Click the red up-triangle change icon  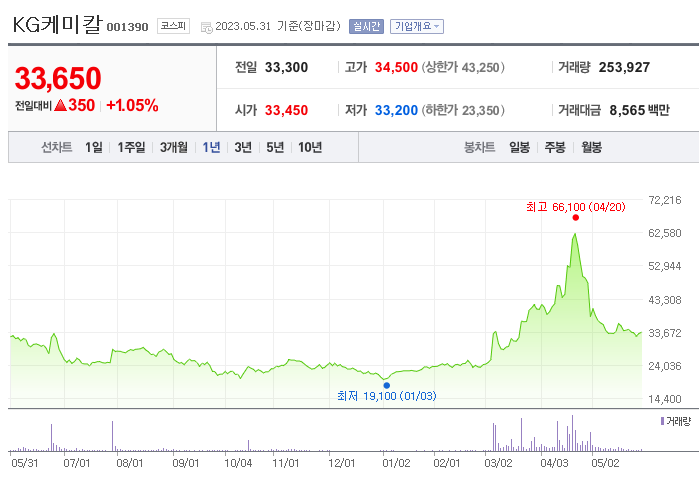pos(60,106)
